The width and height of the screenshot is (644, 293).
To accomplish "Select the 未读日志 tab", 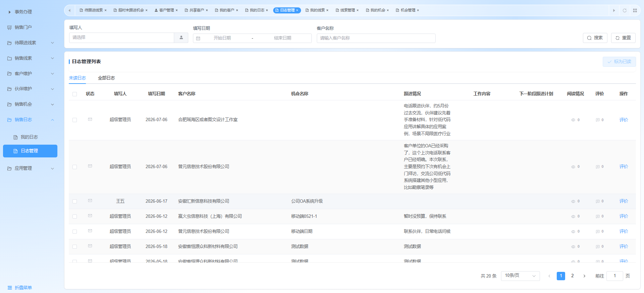I will point(77,78).
